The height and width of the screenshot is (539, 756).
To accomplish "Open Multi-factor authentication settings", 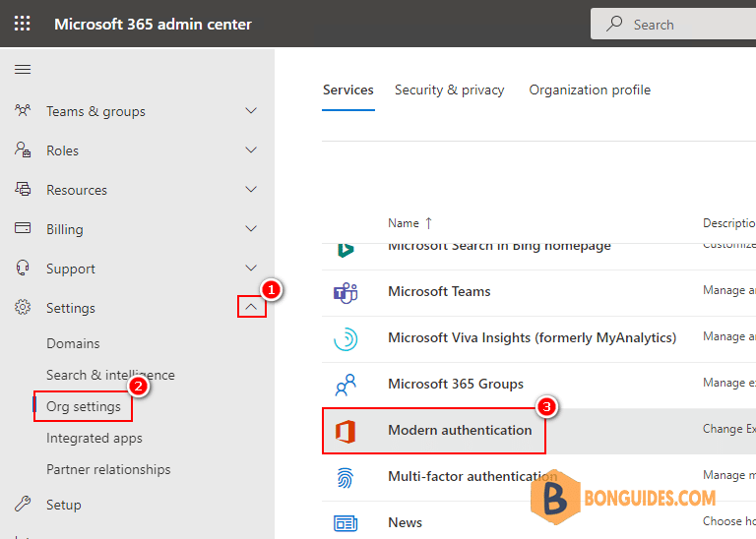I will click(472, 476).
